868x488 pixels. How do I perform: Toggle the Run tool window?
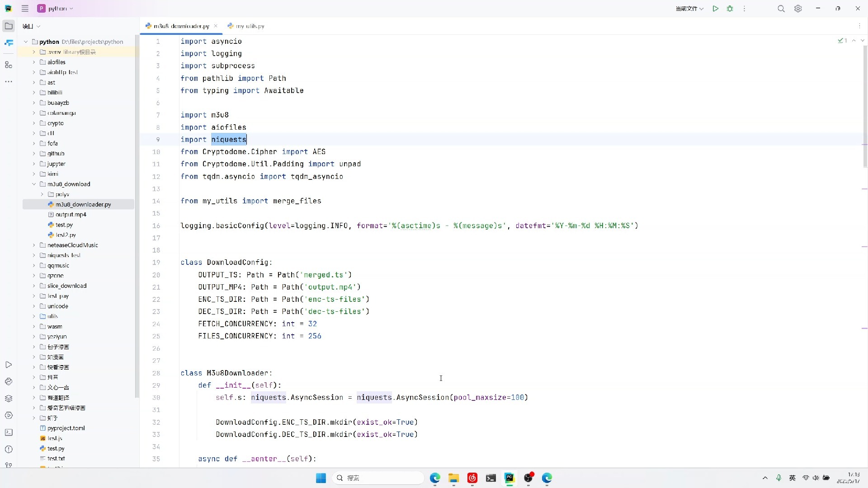(x=9, y=365)
